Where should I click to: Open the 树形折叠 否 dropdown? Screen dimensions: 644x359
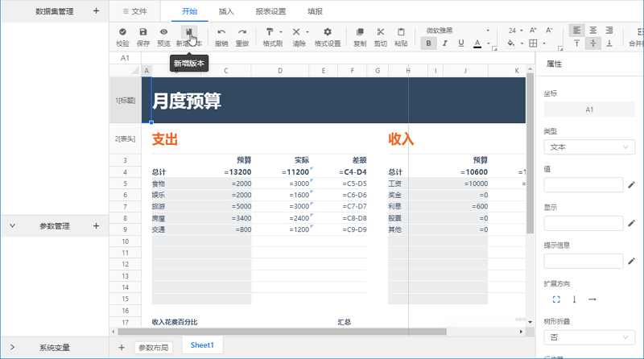589,337
